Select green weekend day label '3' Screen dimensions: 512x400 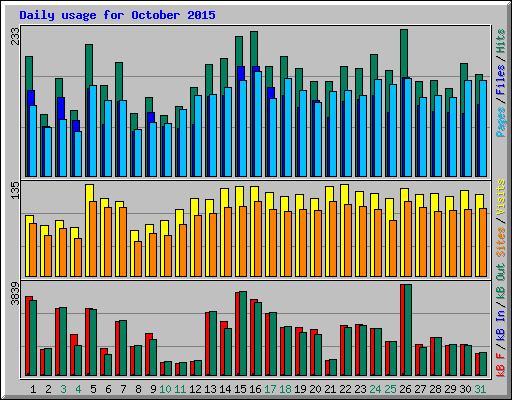click(63, 389)
